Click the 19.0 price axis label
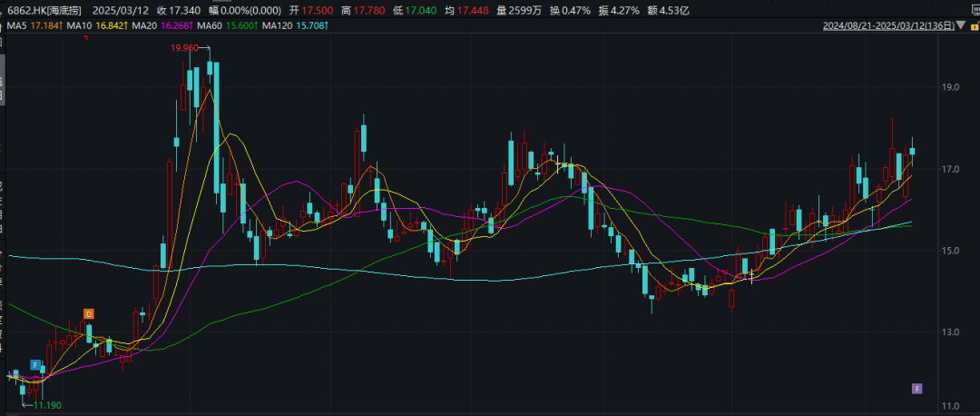Viewport: 980px width, 416px height. [952, 88]
